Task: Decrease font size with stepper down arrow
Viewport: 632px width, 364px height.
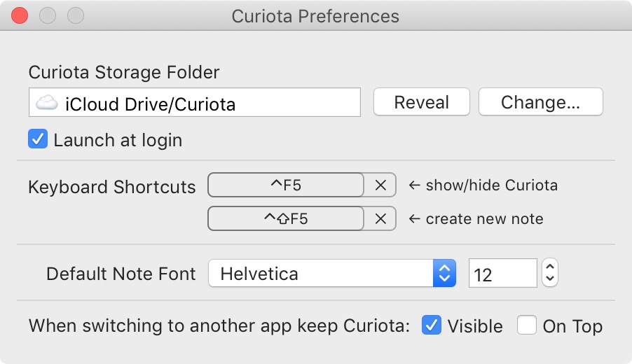Action: coord(551,279)
